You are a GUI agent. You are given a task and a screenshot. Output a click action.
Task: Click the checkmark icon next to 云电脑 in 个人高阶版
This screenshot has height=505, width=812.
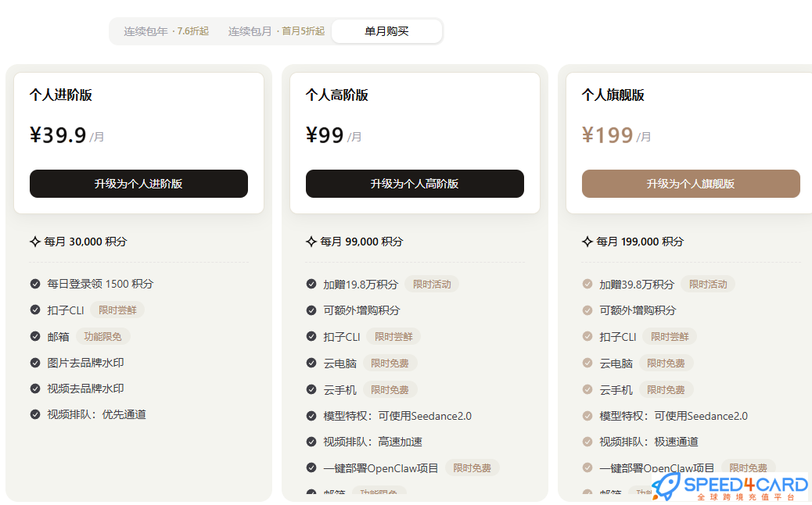[x=311, y=363]
